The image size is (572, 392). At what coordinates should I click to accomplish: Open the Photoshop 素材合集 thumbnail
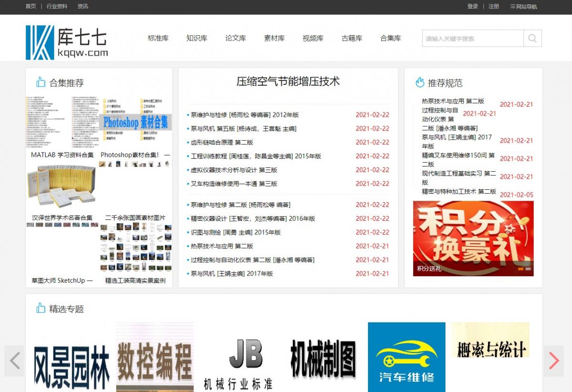point(135,122)
